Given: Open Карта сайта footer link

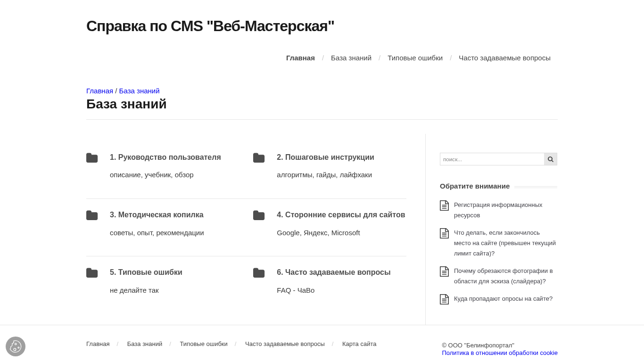Looking at the screenshot, I should coord(359,344).
